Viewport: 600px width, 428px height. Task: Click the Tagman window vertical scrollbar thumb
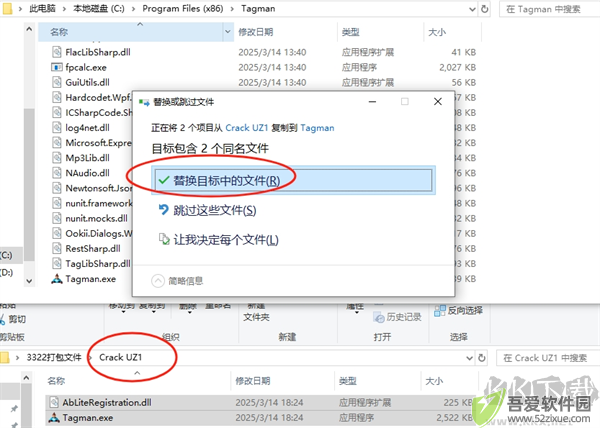point(29,185)
